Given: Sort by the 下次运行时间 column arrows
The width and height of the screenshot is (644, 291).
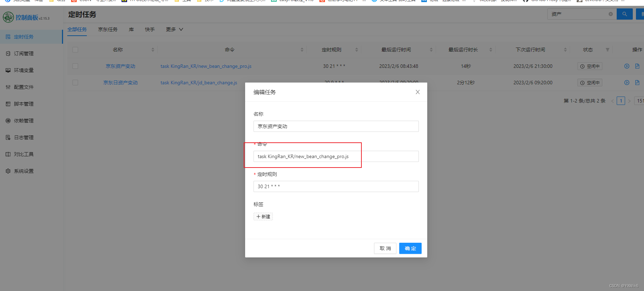Looking at the screenshot, I should [x=565, y=50].
